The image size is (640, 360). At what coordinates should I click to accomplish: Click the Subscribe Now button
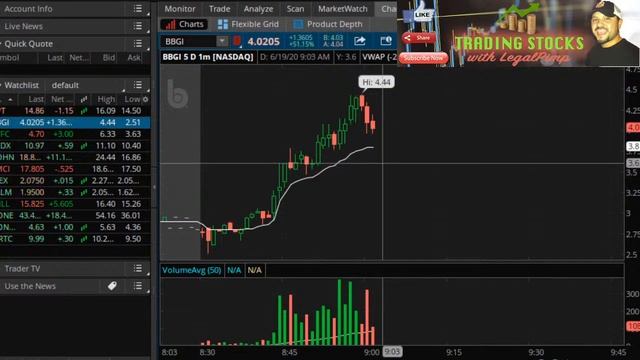click(x=423, y=58)
